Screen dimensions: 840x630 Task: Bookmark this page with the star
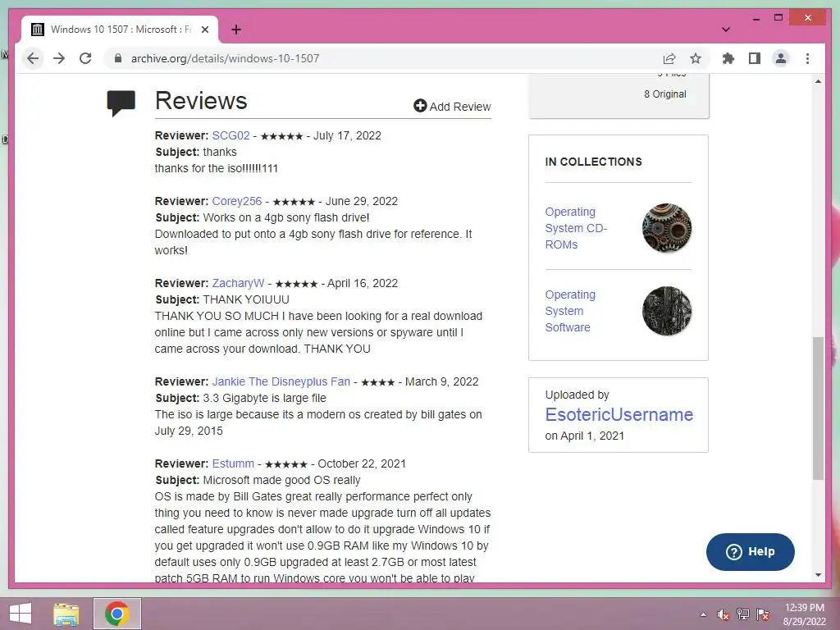pyautogui.click(x=696, y=58)
